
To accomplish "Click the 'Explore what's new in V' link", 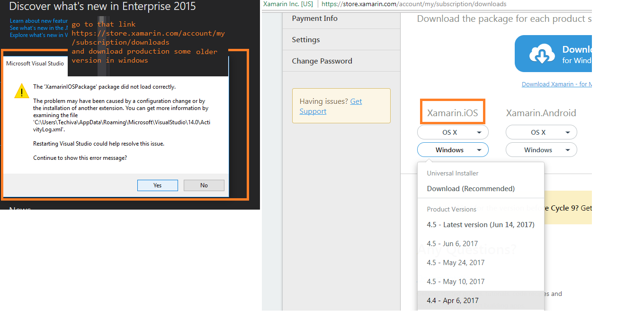I will tap(39, 35).
